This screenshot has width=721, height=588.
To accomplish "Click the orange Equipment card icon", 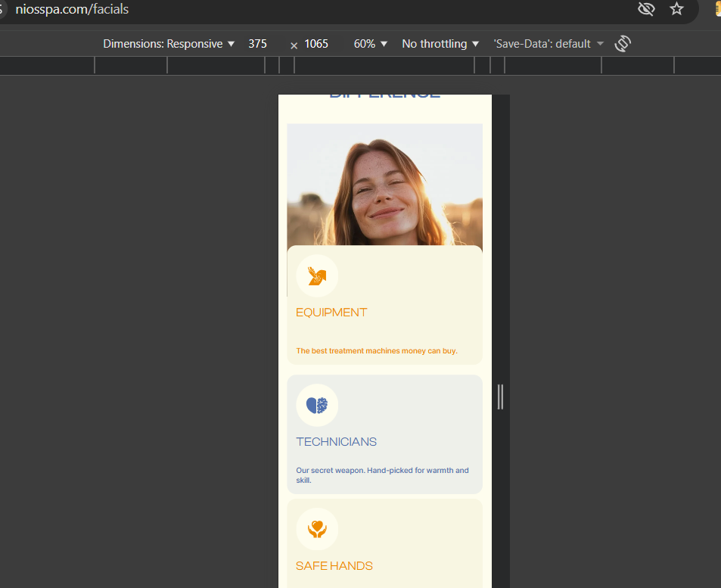I will [x=317, y=276].
